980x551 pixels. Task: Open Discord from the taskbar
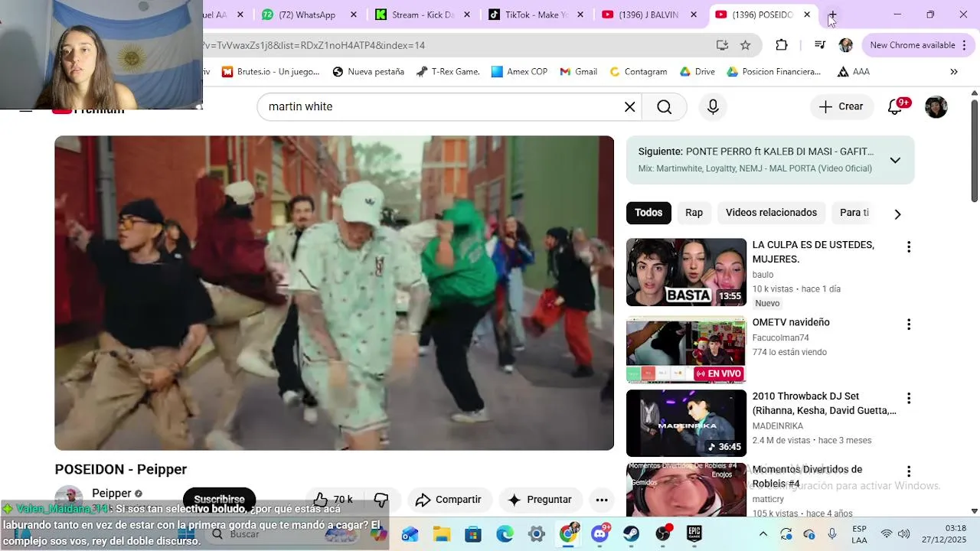600,534
